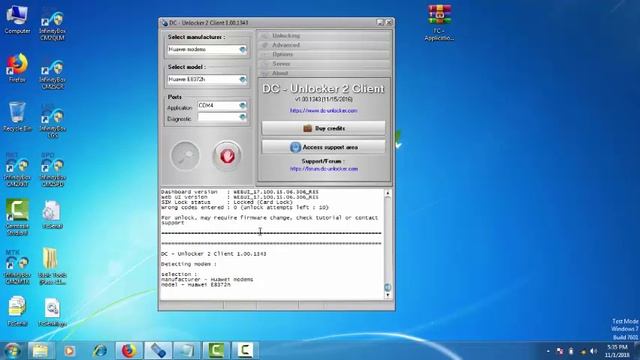Click the Buy credits button
Screen dimensions: 640x360
pos(323,128)
